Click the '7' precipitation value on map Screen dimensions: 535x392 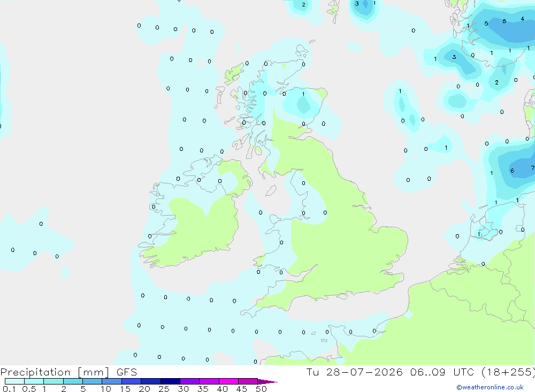click(x=532, y=168)
